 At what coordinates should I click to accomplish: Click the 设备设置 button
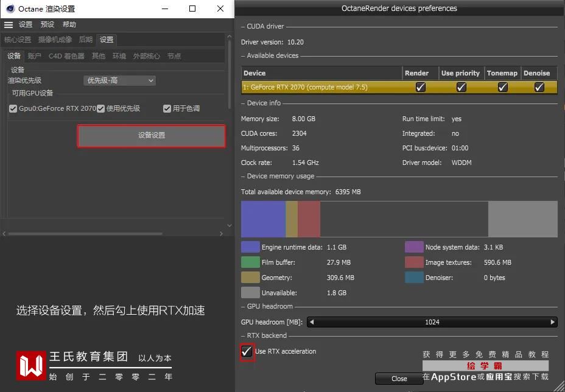[152, 136]
